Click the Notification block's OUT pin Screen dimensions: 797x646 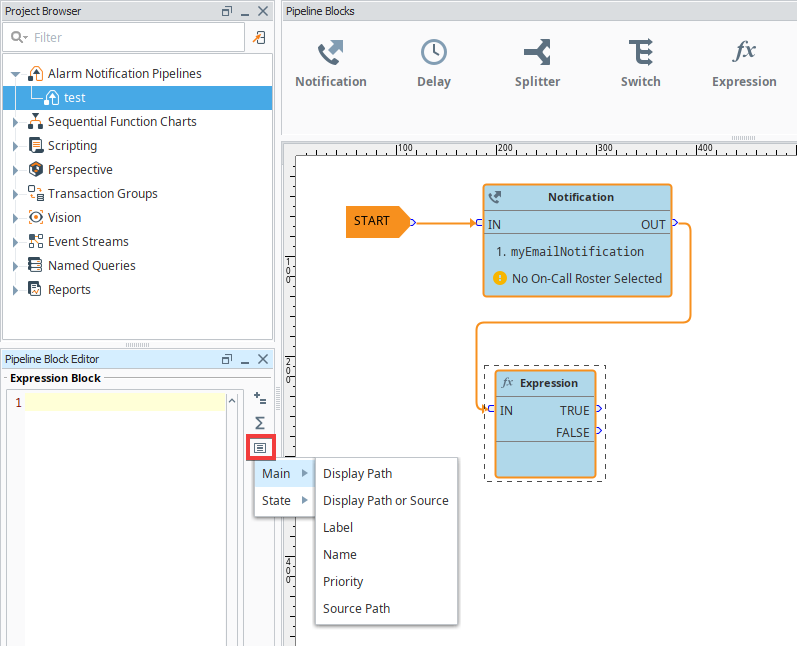[x=675, y=222]
